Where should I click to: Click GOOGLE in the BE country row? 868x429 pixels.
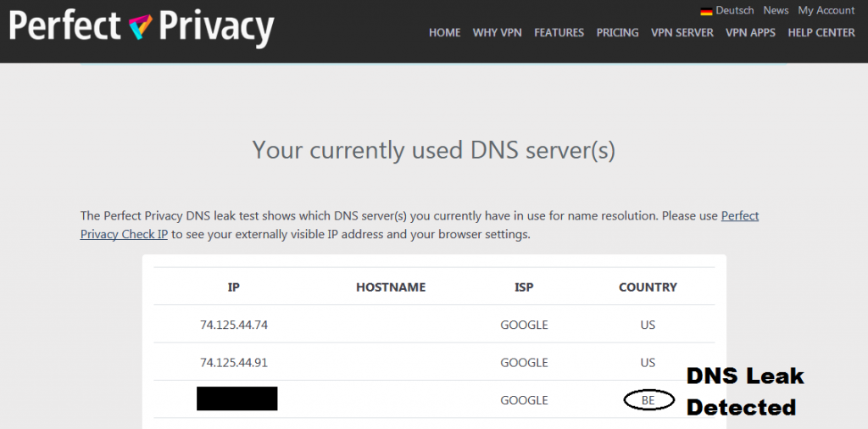click(524, 400)
